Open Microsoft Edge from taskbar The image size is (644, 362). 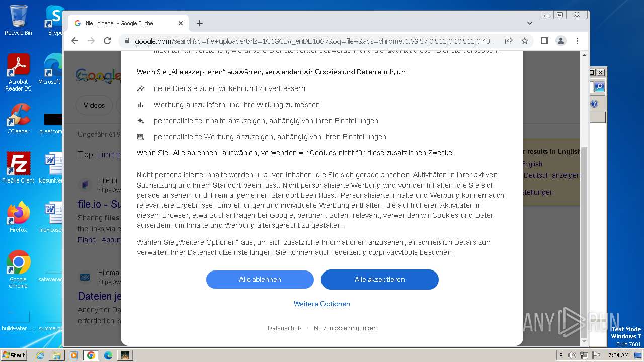pyautogui.click(x=108, y=355)
